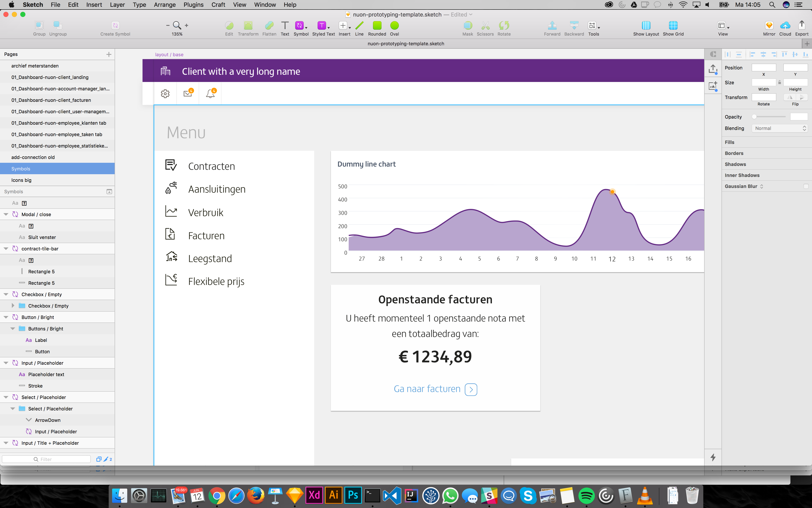Click the Ungroup toolbar icon
Image resolution: width=812 pixels, height=508 pixels.
click(58, 26)
